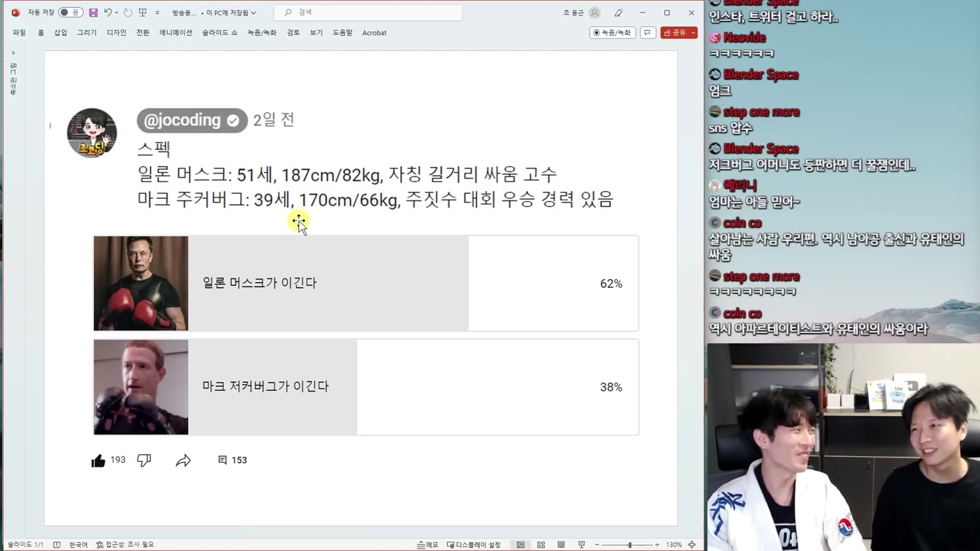
Task: Click the comments speech bubble icon
Action: click(x=647, y=33)
